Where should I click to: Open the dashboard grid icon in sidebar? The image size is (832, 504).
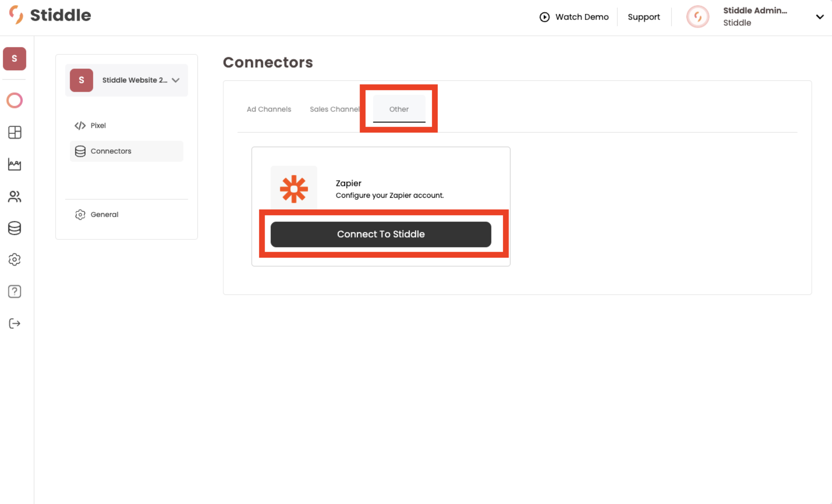tap(15, 132)
